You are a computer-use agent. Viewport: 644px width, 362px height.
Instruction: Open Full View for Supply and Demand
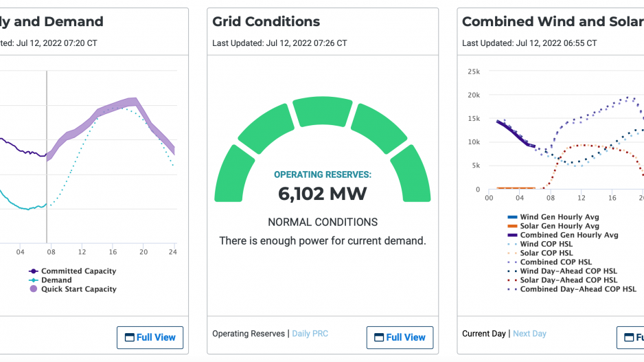150,337
